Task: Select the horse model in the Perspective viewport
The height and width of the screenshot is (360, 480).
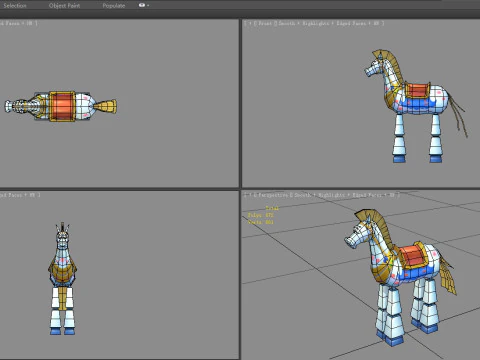Action: (400, 277)
